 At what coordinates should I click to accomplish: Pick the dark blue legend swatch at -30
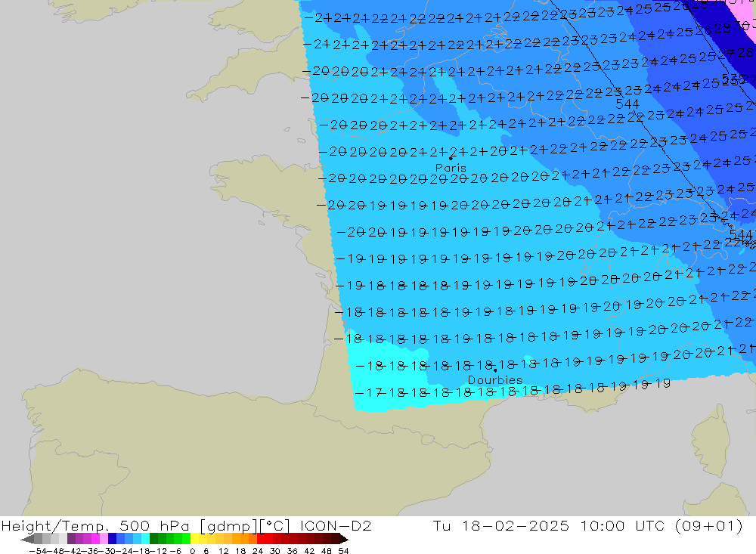click(x=113, y=539)
